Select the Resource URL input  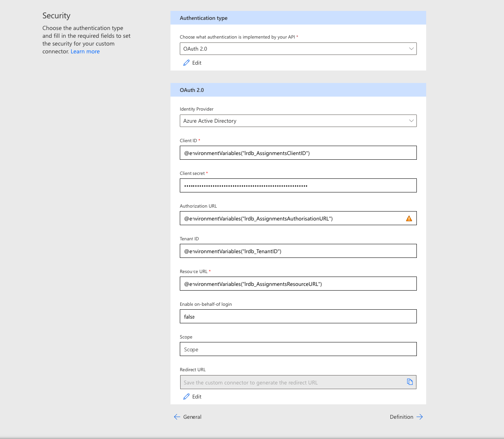pos(298,284)
